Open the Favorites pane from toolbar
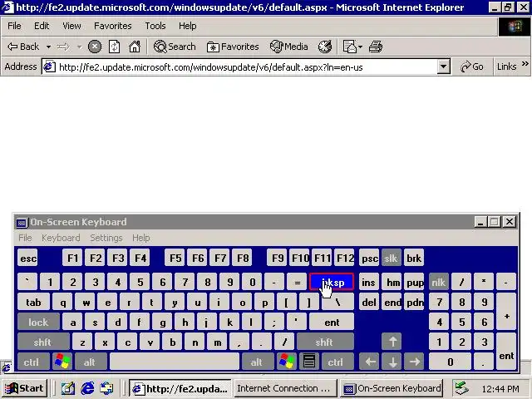The height and width of the screenshot is (399, 532). 233,47
